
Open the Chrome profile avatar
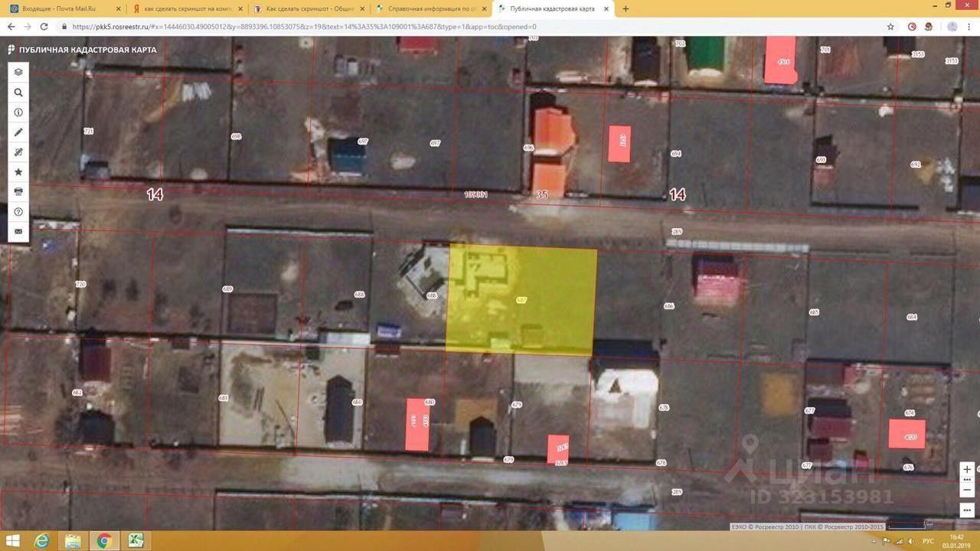(x=952, y=26)
